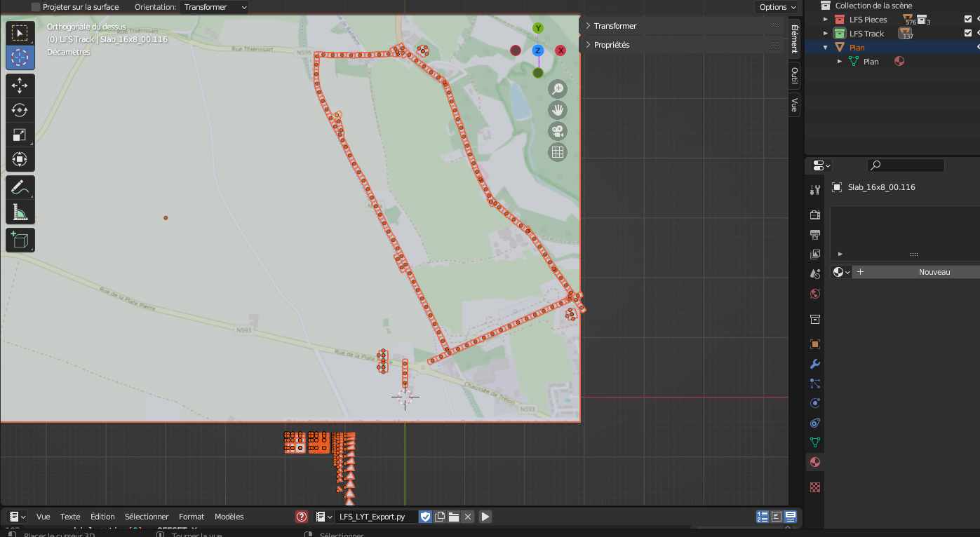This screenshot has width=980, height=537.
Task: Expand the Plan mesh data row
Action: click(840, 62)
